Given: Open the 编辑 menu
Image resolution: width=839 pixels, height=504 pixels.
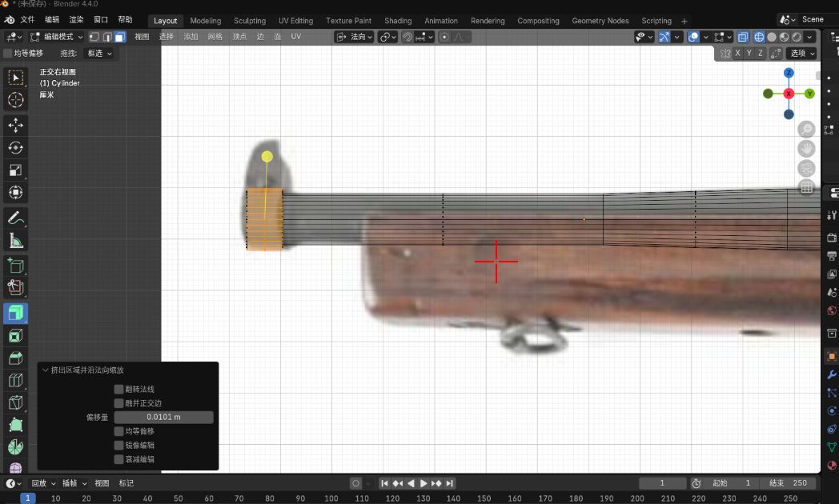Looking at the screenshot, I should 52,20.
